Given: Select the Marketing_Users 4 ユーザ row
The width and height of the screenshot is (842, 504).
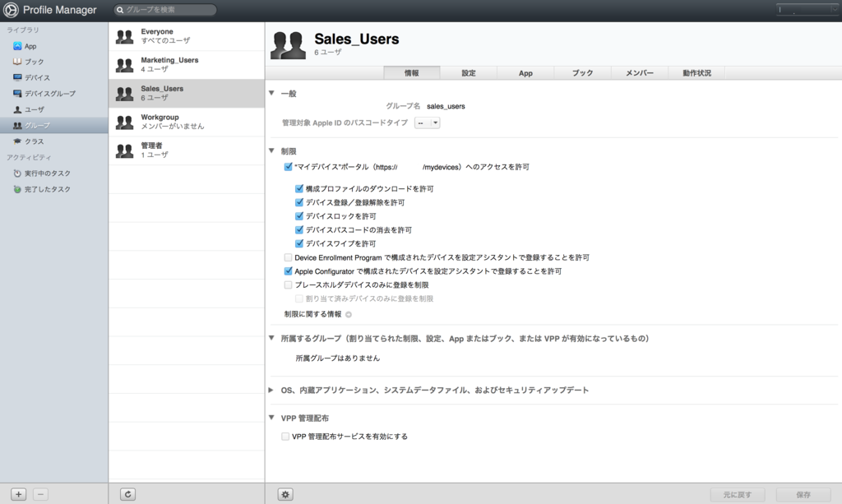Looking at the screenshot, I should click(187, 65).
